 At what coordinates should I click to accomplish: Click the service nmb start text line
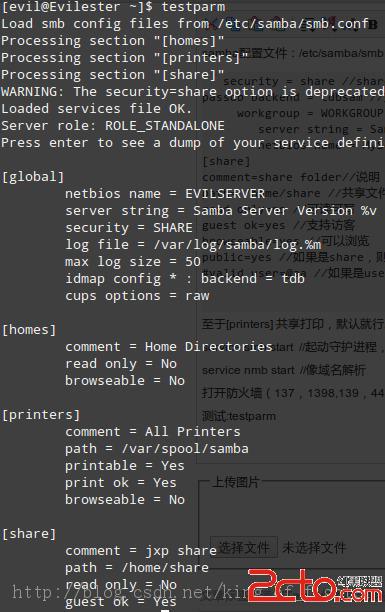click(x=284, y=370)
